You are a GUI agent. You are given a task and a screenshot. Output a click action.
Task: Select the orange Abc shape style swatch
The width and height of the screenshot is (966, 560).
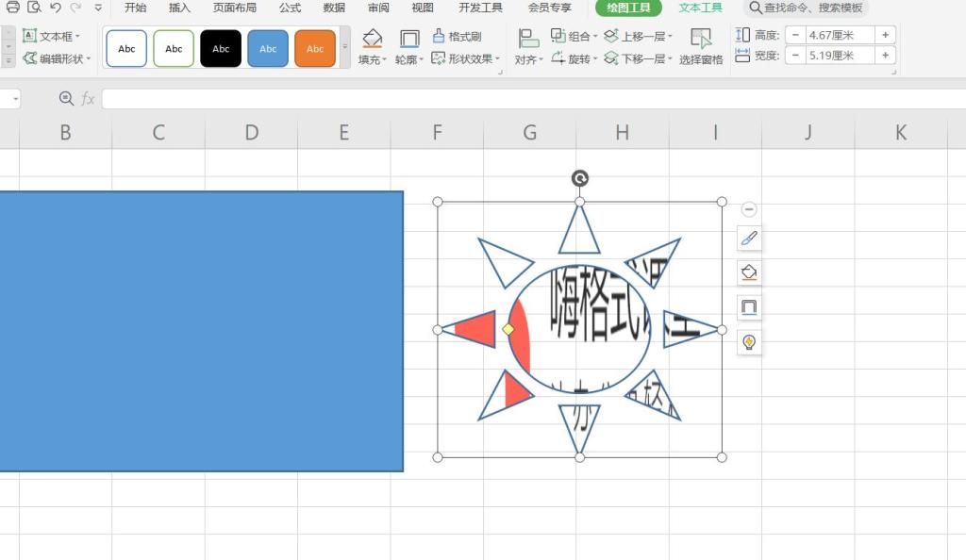point(315,49)
